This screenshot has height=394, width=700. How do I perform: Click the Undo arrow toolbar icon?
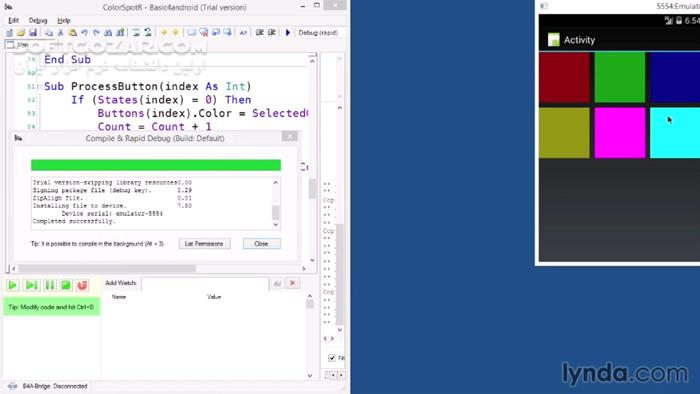pos(84,33)
